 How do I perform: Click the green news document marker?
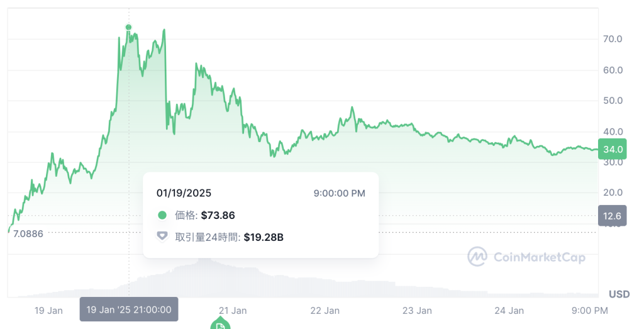[x=220, y=324]
